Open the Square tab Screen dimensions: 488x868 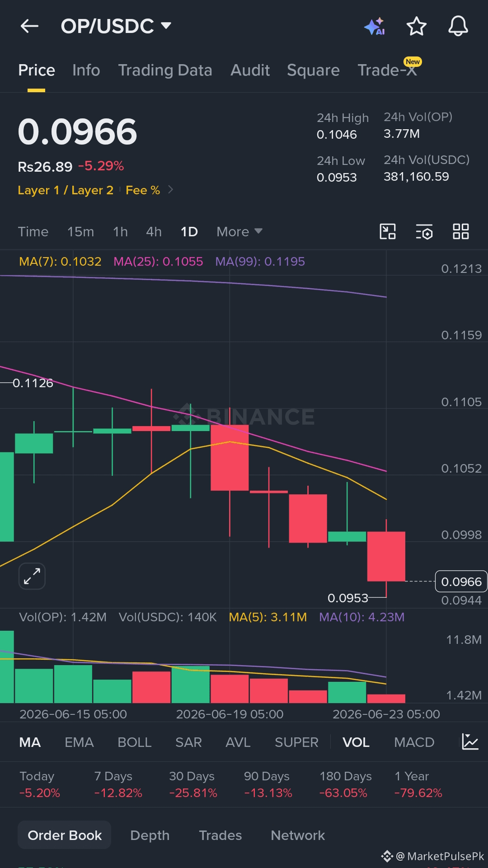[x=313, y=70]
